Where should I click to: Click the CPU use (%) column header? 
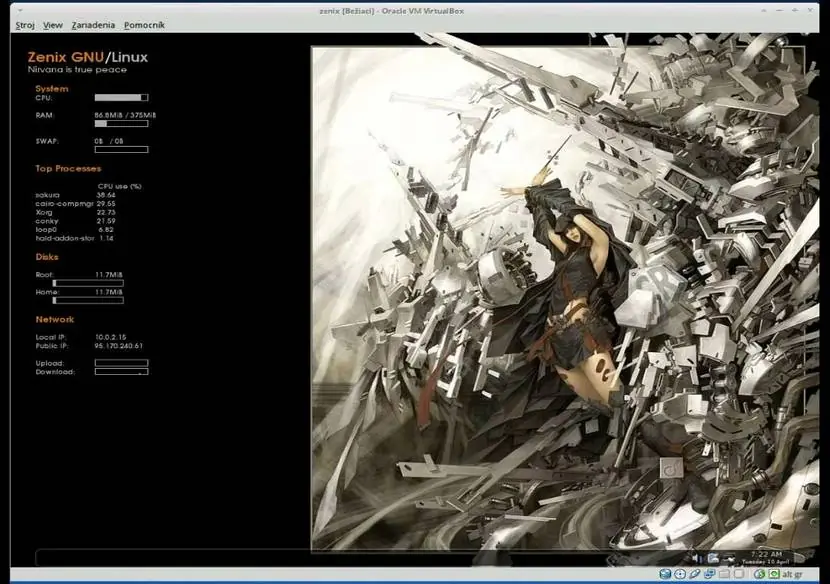pyautogui.click(x=120, y=186)
